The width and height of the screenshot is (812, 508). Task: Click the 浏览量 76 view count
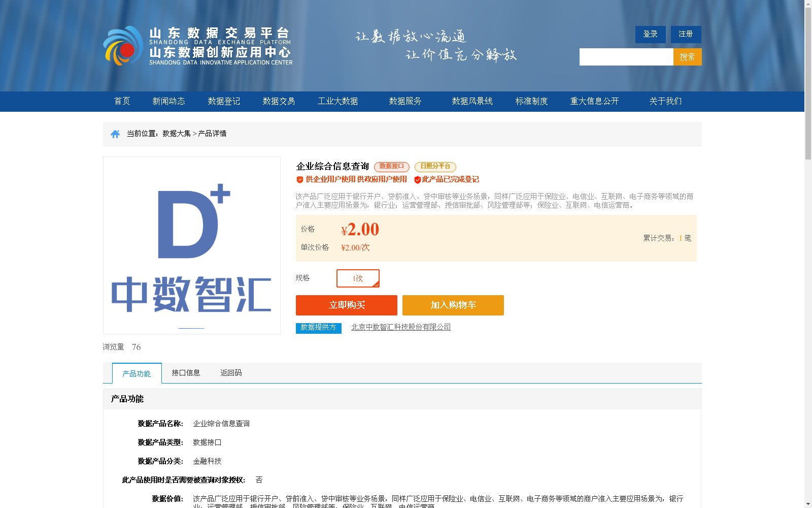pos(122,347)
